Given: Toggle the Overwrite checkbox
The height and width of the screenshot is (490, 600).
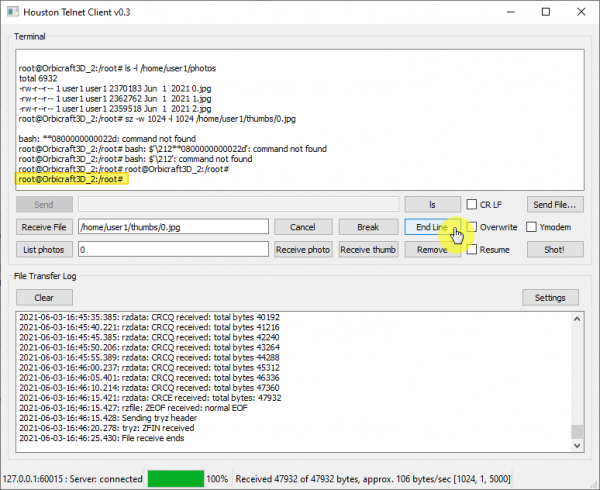Looking at the screenshot, I should [x=474, y=227].
